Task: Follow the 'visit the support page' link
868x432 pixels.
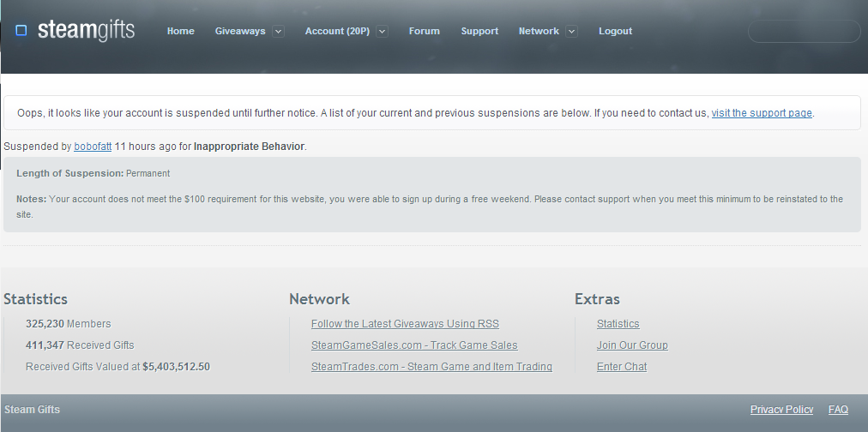Action: point(762,113)
